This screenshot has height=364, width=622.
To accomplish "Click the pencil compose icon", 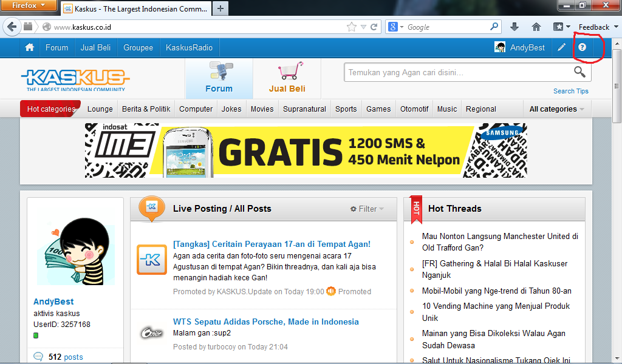I will pos(561,47).
